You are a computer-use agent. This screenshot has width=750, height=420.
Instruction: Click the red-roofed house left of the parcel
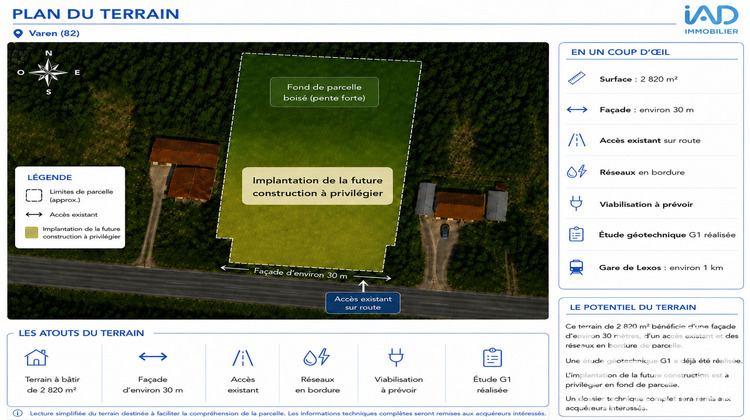point(185,169)
